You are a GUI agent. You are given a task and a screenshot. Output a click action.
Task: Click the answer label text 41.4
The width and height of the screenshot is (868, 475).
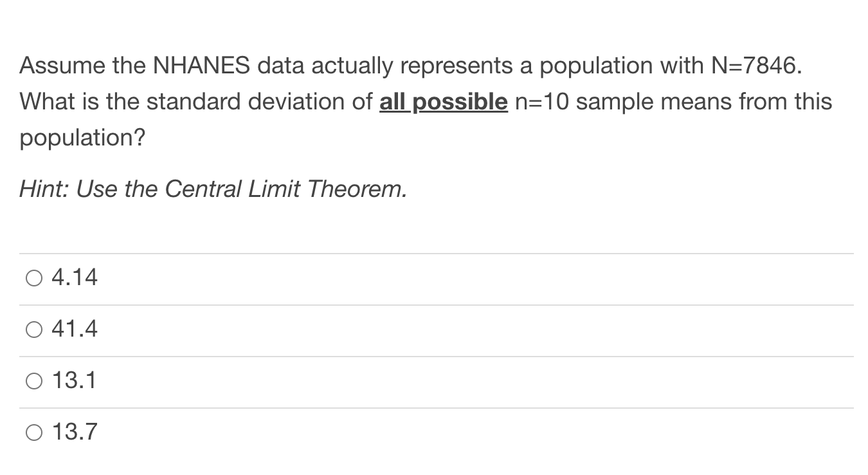pyautogui.click(x=74, y=330)
